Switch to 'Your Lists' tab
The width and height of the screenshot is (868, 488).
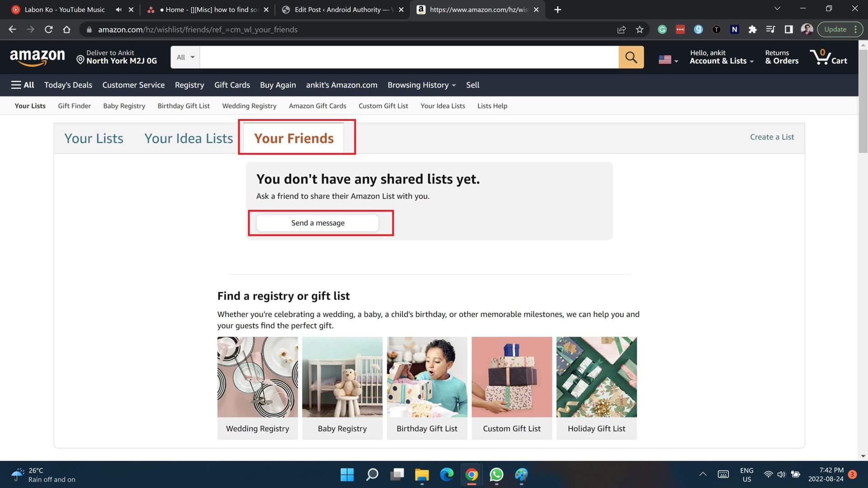pos(93,138)
